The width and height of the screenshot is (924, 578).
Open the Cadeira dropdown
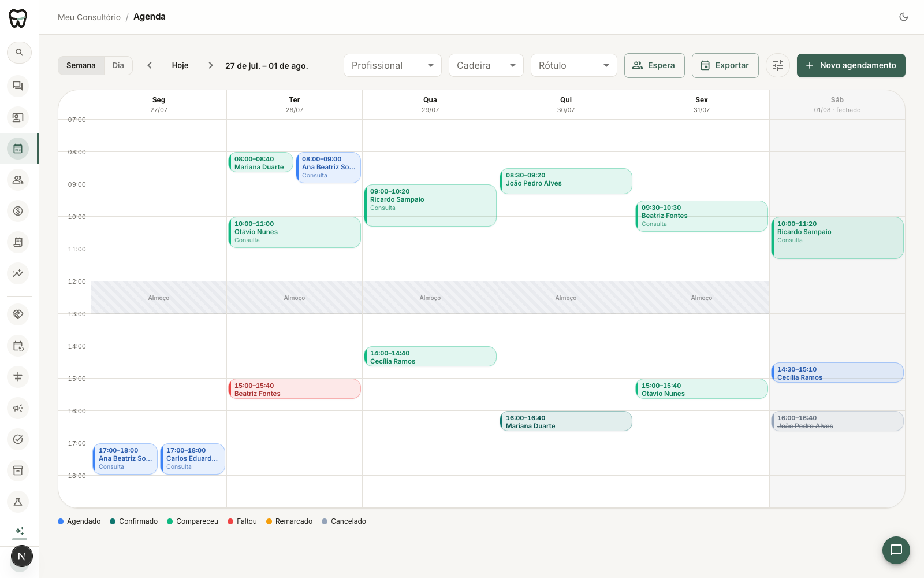click(x=486, y=65)
